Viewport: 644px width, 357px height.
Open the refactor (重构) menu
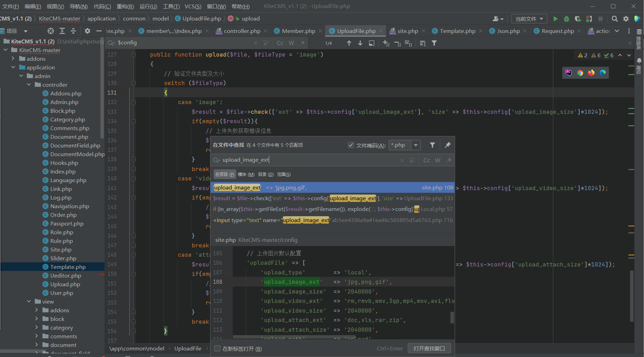click(125, 6)
